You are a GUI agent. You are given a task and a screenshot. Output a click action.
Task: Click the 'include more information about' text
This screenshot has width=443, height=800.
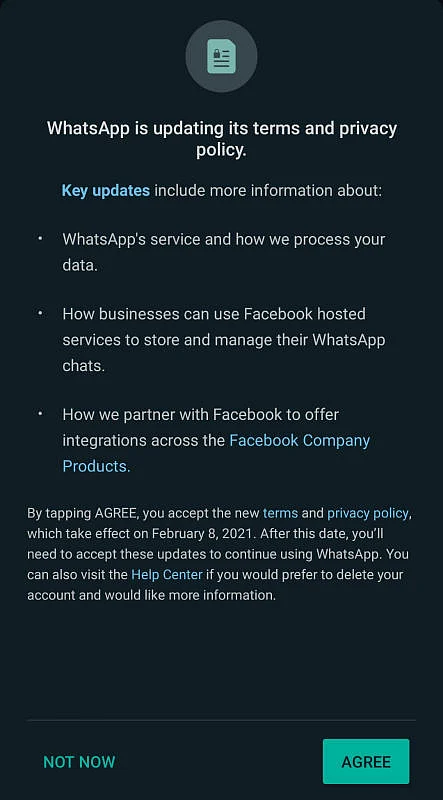268,191
